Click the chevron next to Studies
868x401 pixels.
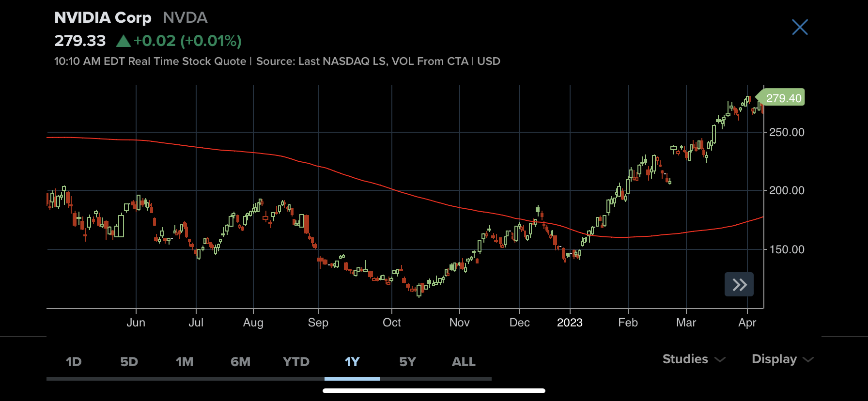(x=720, y=360)
